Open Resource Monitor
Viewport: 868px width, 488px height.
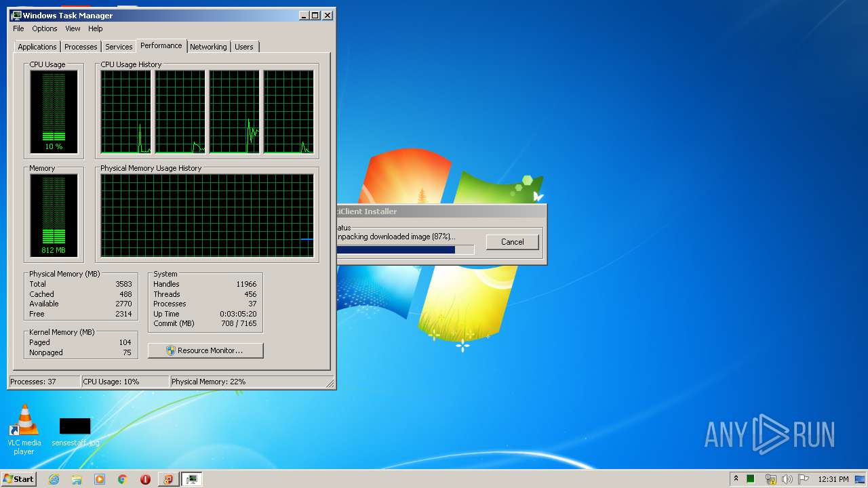pos(205,350)
